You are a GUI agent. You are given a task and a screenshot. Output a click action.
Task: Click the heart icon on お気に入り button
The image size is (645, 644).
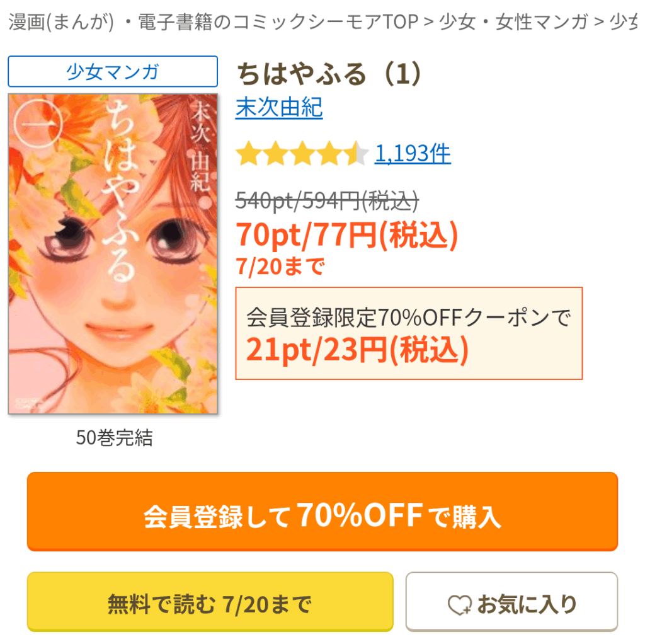(x=459, y=605)
